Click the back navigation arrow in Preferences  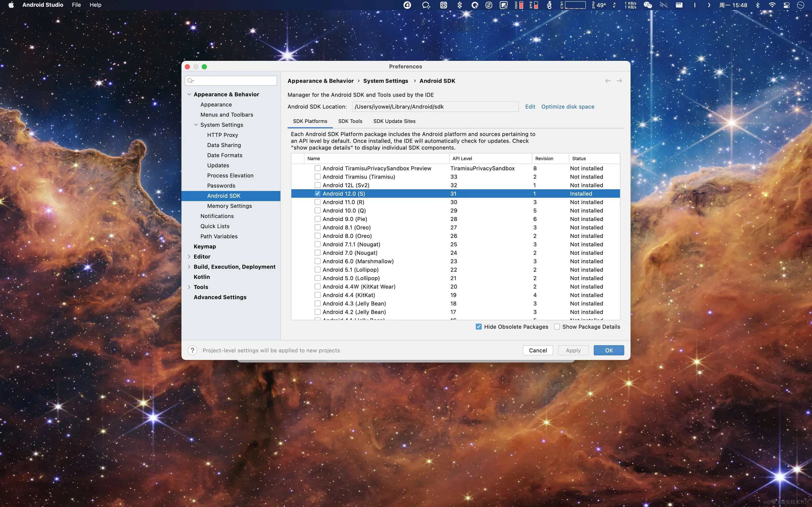[608, 81]
